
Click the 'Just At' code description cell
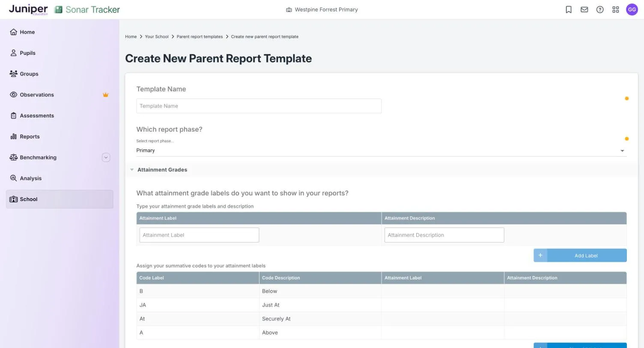[320, 305]
